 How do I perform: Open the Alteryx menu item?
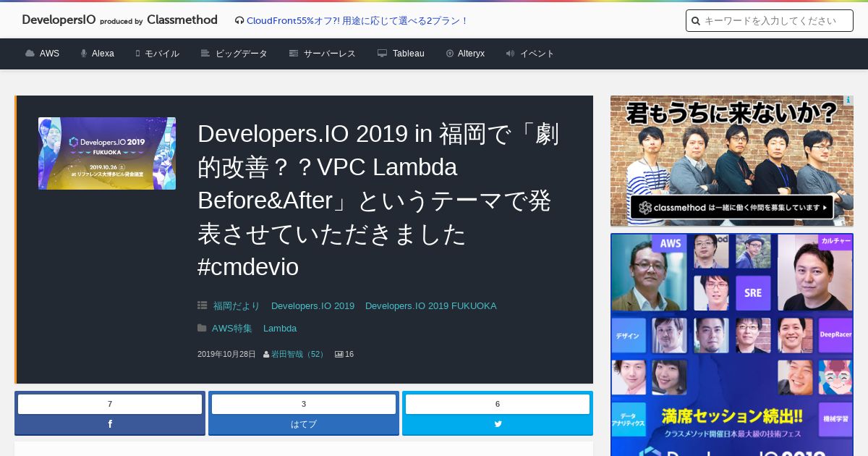coord(465,54)
